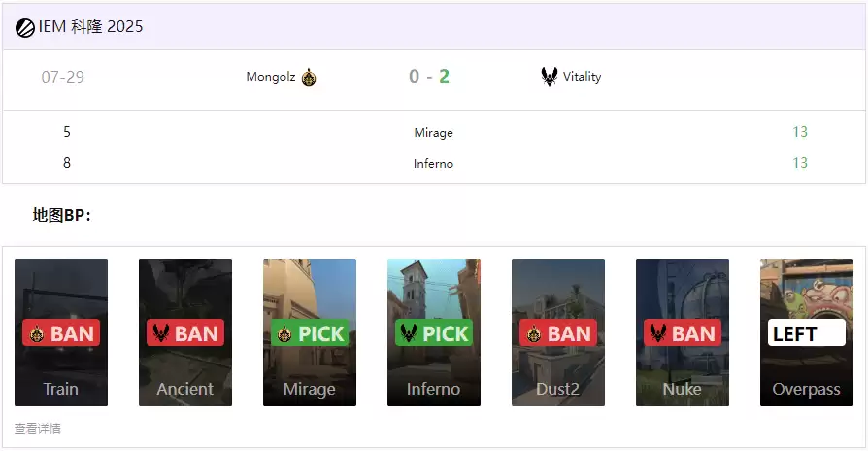Open the Train map card thumbnail
This screenshot has width=868, height=451.
click(61, 332)
